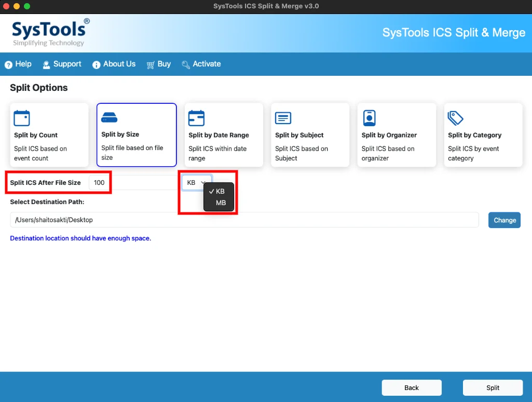Choose Split by Date Range heading

(x=219, y=135)
